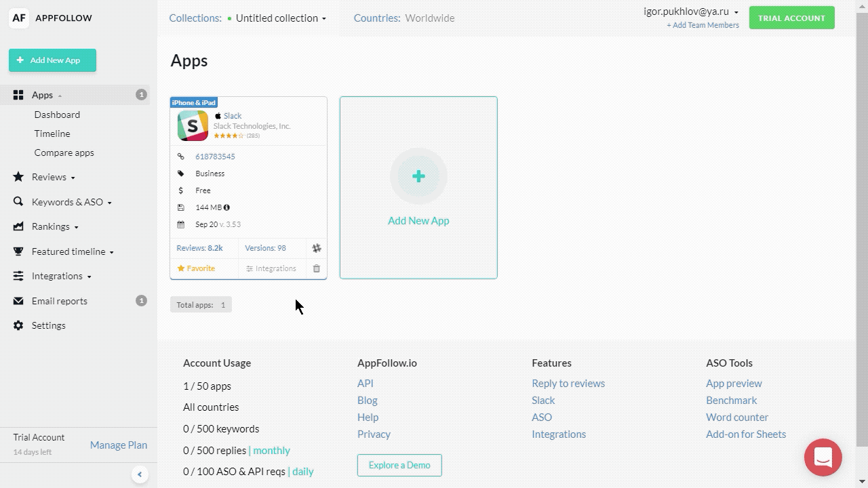868x488 pixels.
Task: Open the App preview tool link
Action: [x=734, y=383]
